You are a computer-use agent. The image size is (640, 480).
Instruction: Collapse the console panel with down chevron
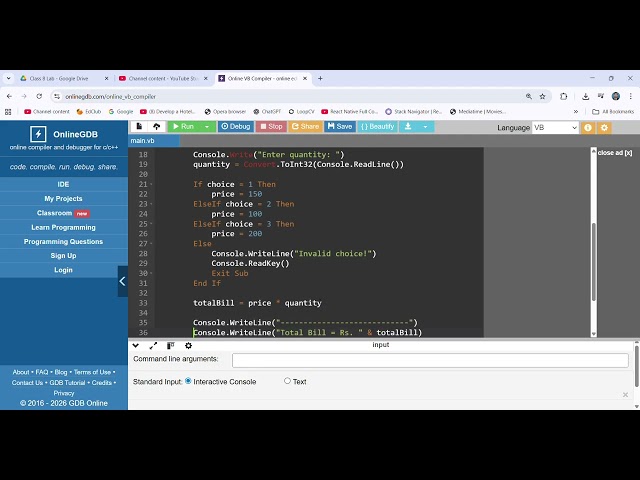click(x=136, y=346)
